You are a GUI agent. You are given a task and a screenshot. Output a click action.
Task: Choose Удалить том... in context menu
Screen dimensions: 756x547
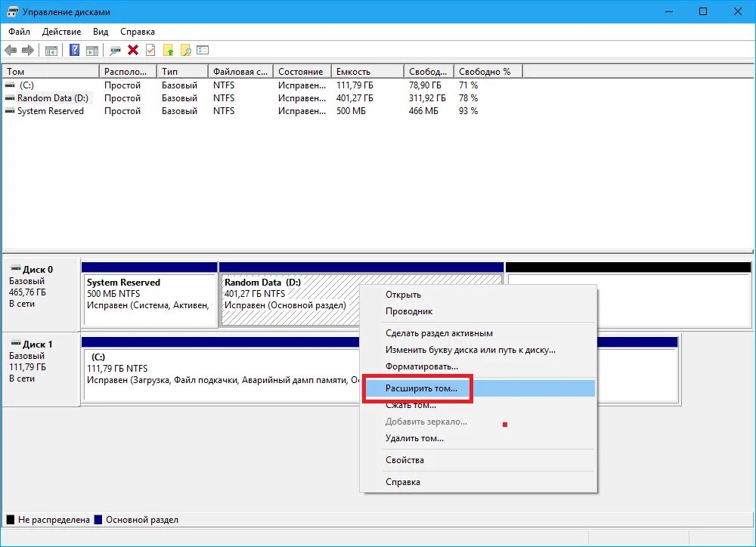(x=479, y=438)
